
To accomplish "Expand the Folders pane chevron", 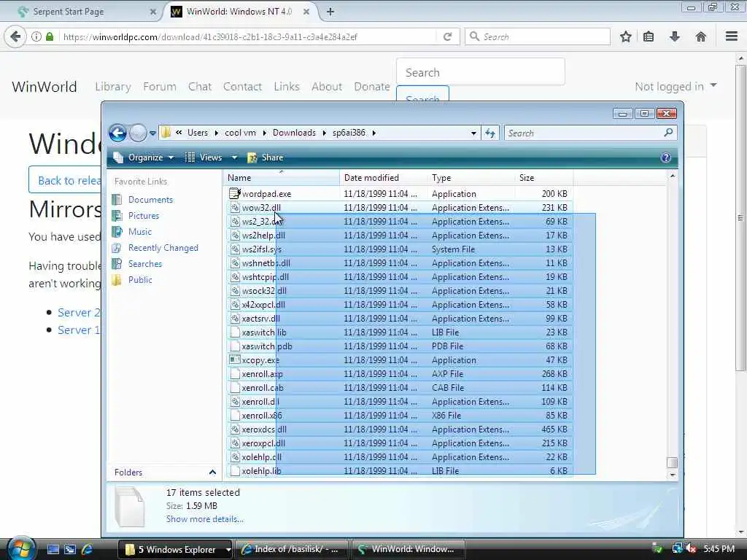I will [x=212, y=472].
